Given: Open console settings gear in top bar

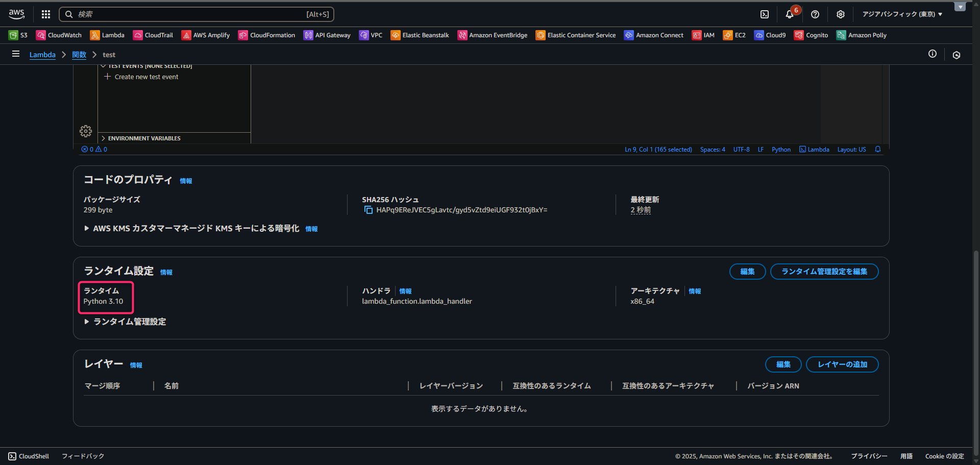Looking at the screenshot, I should pyautogui.click(x=841, y=14).
